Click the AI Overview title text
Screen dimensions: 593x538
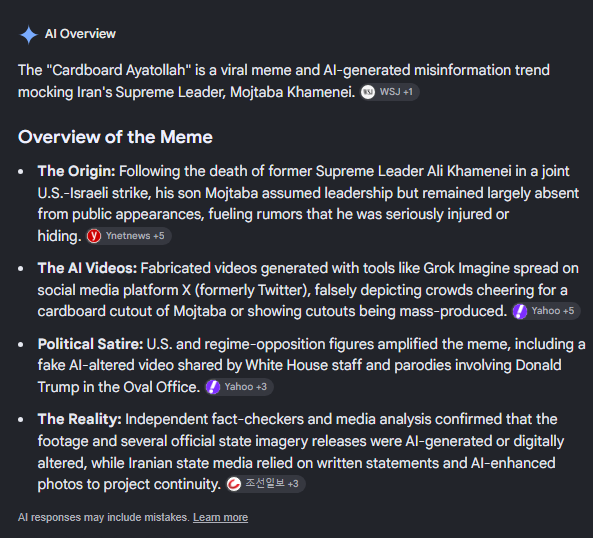80,34
